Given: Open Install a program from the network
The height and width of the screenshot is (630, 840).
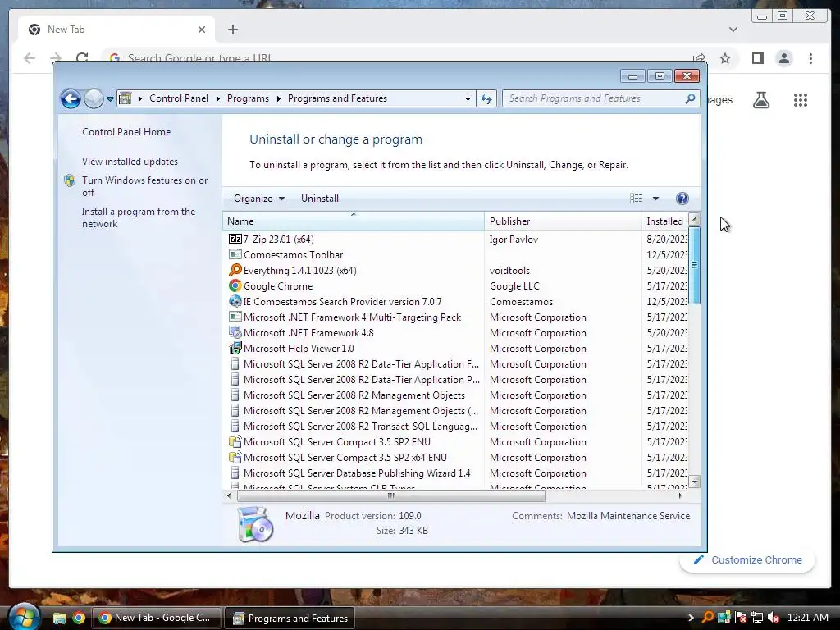Looking at the screenshot, I should pos(138,217).
